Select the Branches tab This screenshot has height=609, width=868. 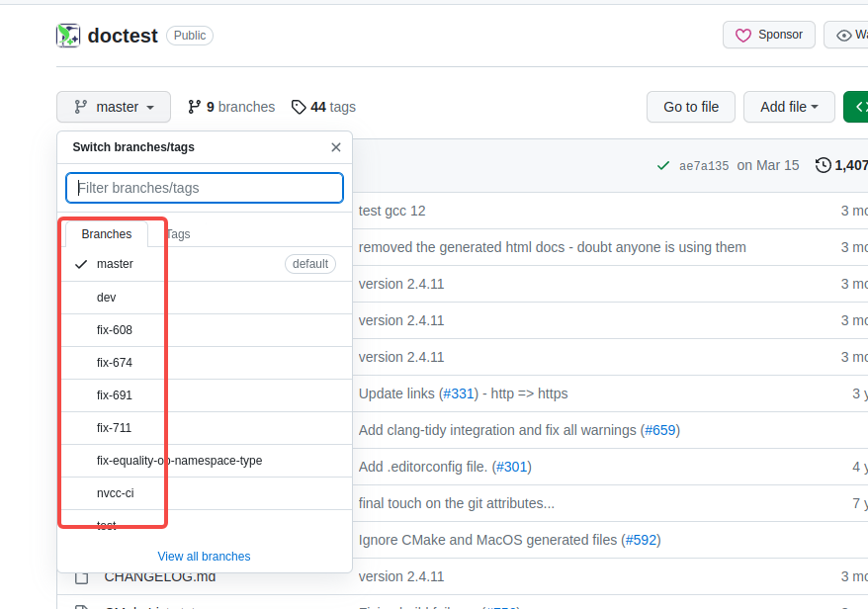click(x=106, y=234)
